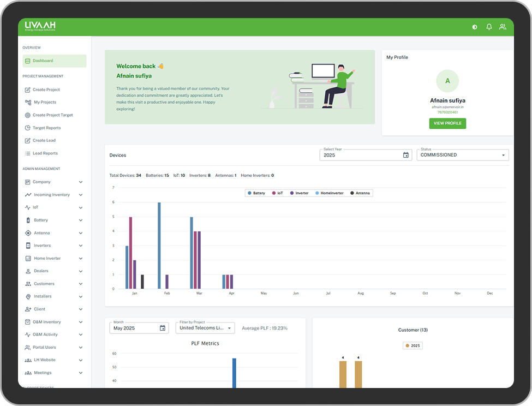Click the Antenna legend color dot

pyautogui.click(x=352, y=193)
